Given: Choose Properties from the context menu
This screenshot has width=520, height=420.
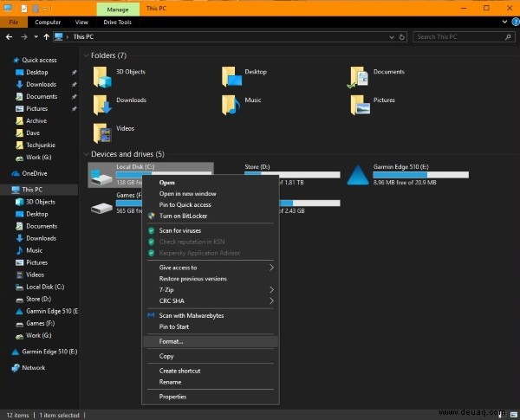Looking at the screenshot, I should point(211,397).
